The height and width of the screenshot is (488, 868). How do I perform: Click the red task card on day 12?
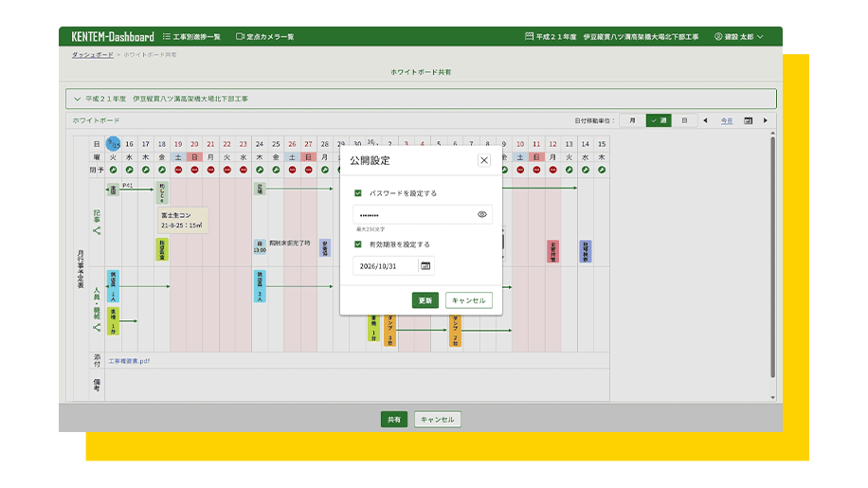[552, 251]
